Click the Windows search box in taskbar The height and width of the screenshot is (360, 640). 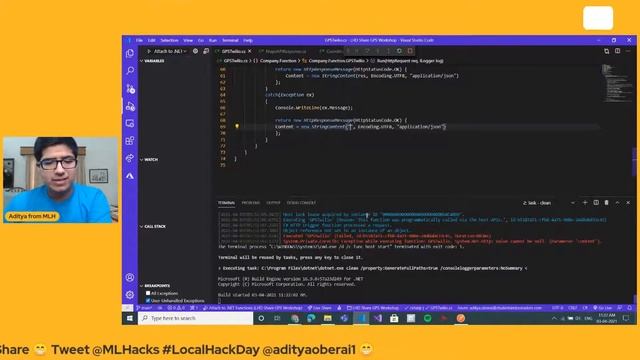[196, 318]
